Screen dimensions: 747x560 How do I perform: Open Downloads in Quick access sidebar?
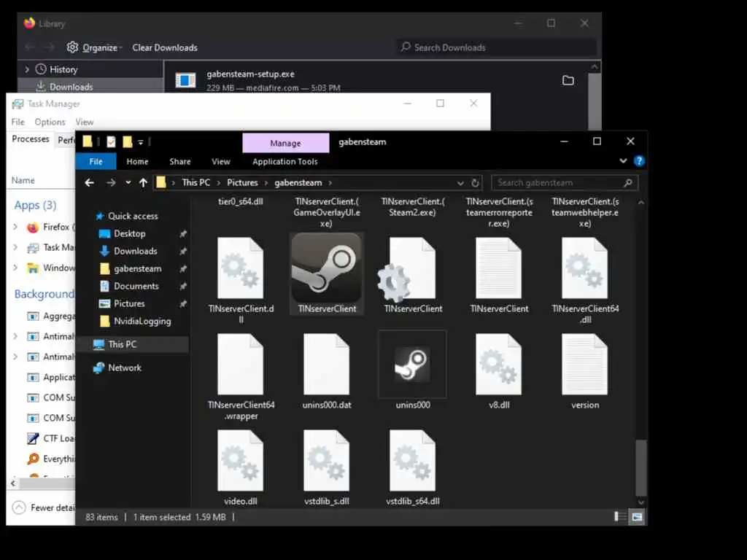pos(135,251)
